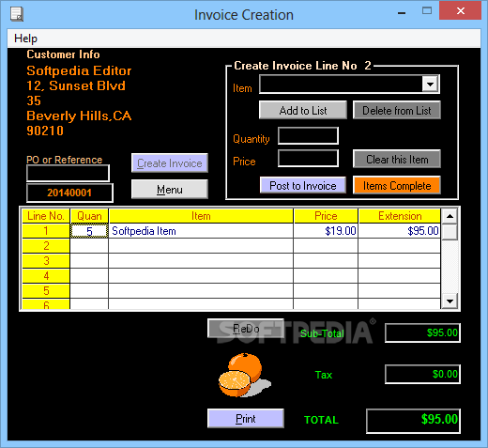
Task: Select the Softpedia Item cell
Action: (201, 231)
